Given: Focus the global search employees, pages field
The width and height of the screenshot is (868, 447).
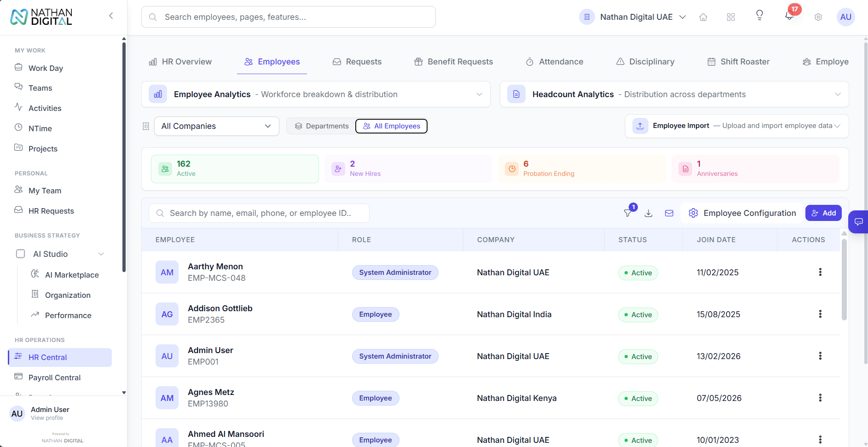Looking at the screenshot, I should pyautogui.click(x=289, y=17).
